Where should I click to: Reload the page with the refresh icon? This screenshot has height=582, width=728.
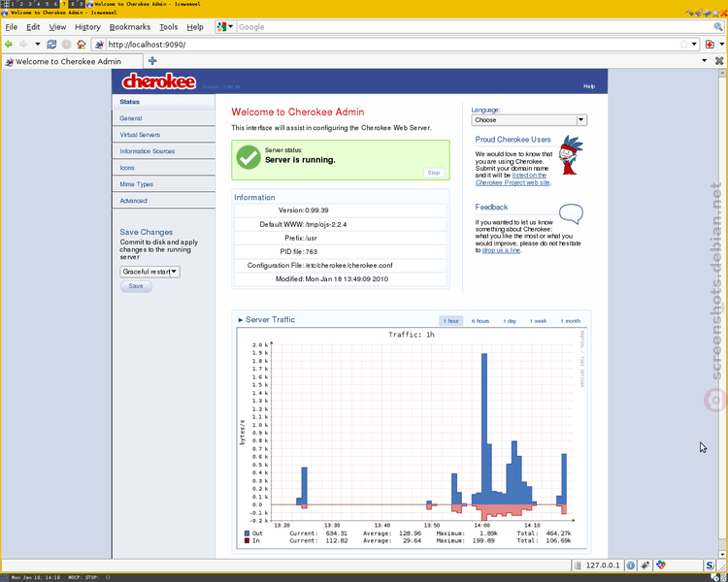click(51, 44)
